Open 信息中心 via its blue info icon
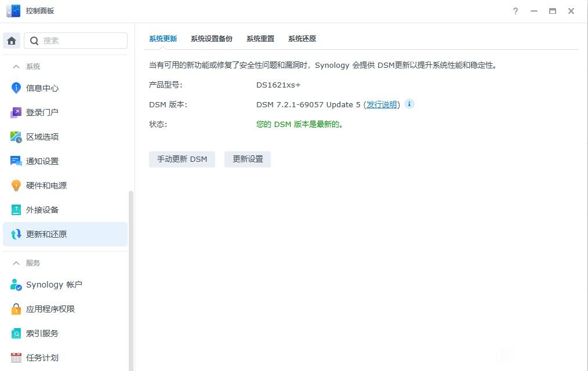588x371 pixels. pyautogui.click(x=16, y=88)
